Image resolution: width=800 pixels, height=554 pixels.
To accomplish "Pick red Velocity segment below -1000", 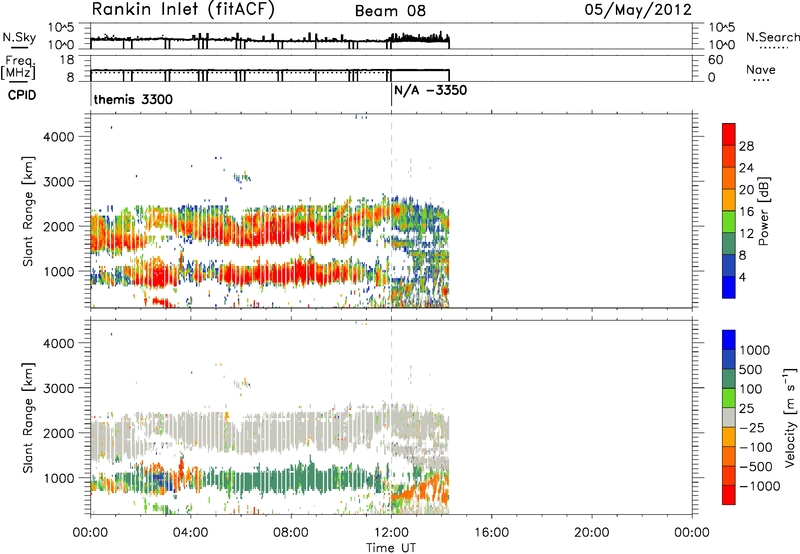I will pyautogui.click(x=729, y=495).
